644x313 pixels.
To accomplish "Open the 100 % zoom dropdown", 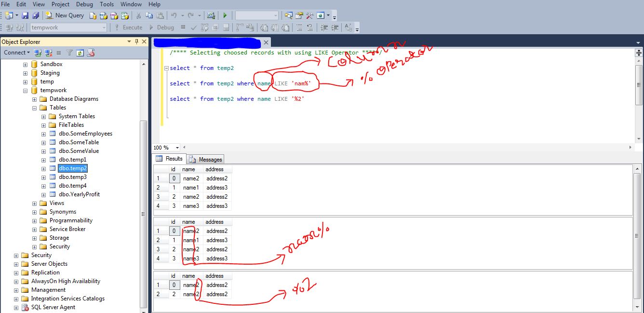I will point(177,148).
